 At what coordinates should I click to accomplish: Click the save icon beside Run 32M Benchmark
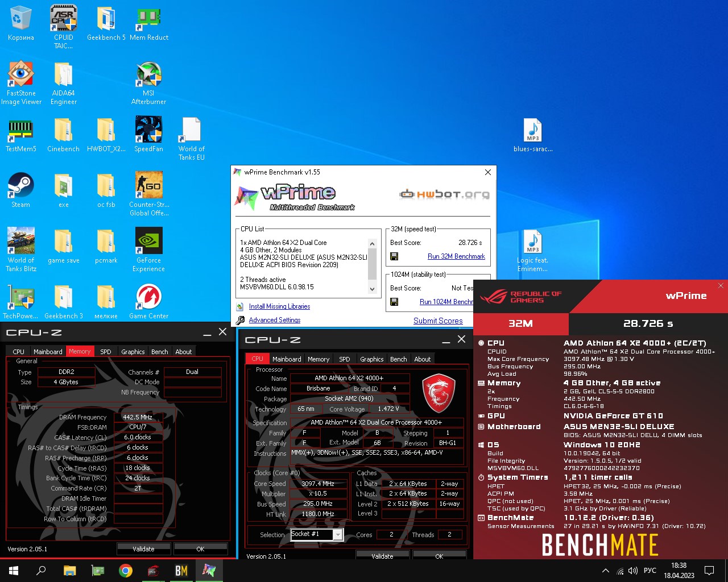[x=394, y=256]
